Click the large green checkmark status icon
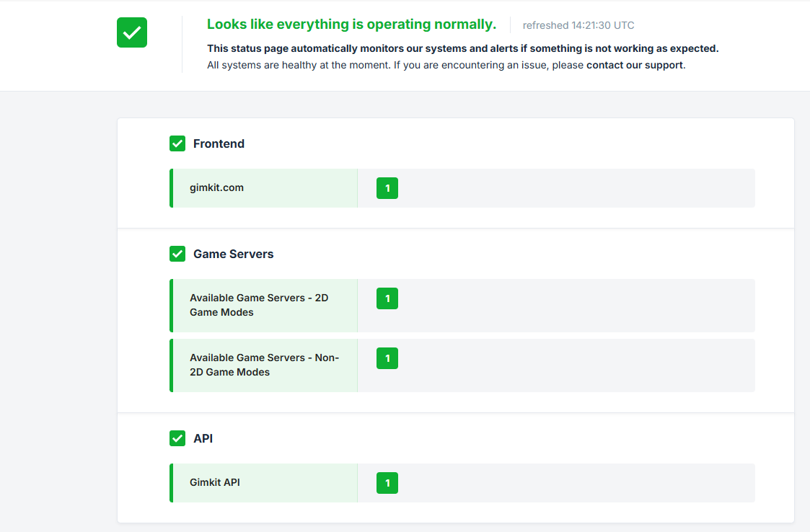 [x=132, y=32]
